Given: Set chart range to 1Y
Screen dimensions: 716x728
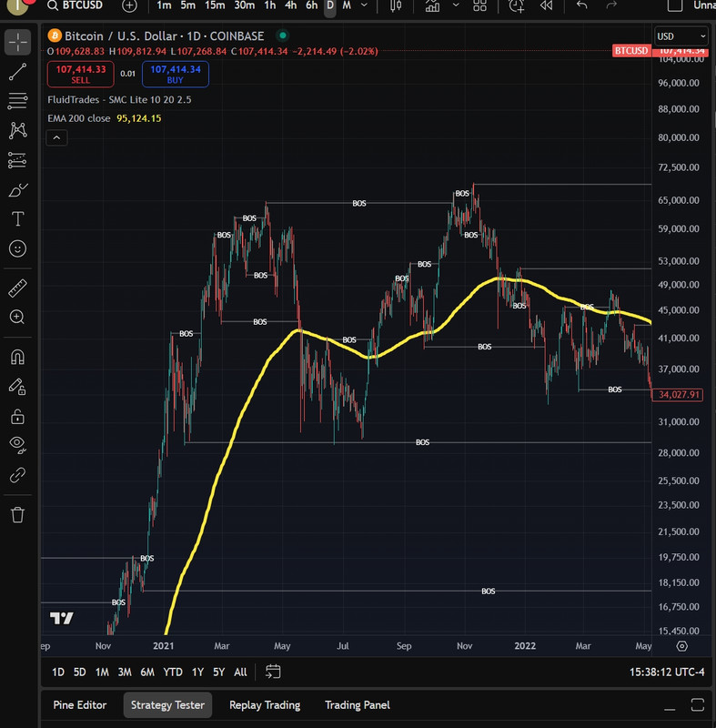Looking at the screenshot, I should [x=197, y=672].
